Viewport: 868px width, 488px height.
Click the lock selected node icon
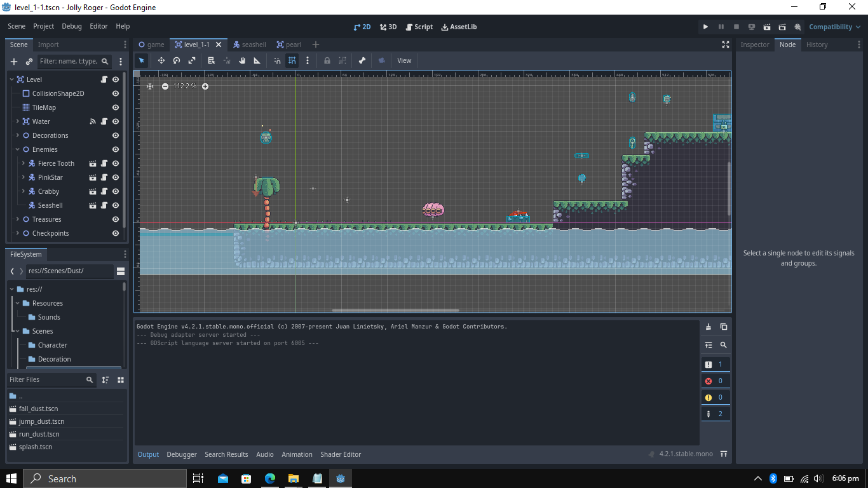[327, 60]
